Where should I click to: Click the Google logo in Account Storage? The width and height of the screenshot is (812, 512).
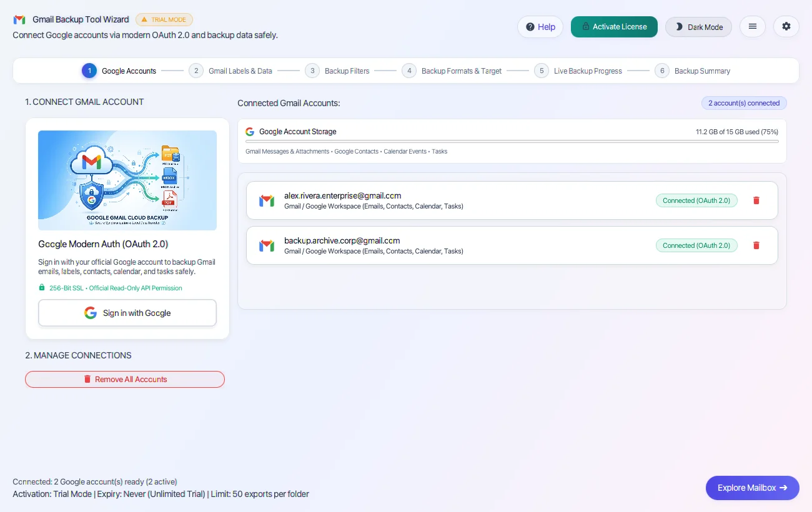tap(250, 132)
